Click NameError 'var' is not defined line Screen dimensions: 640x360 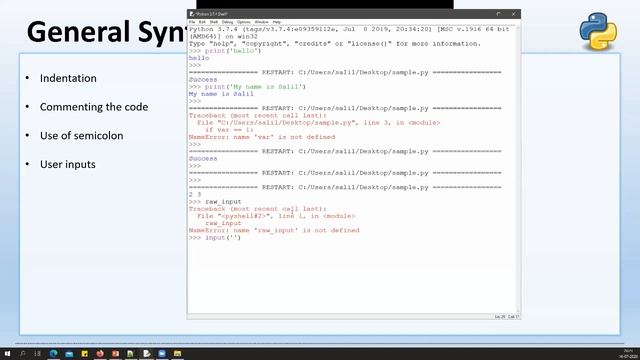pyautogui.click(x=262, y=137)
